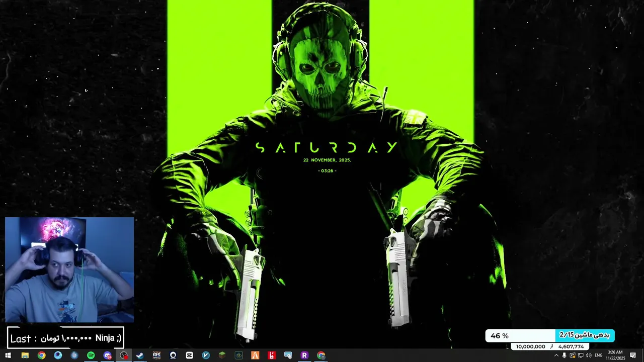
Task: Open the Minecraft block taskbar icon
Action: [222, 355]
